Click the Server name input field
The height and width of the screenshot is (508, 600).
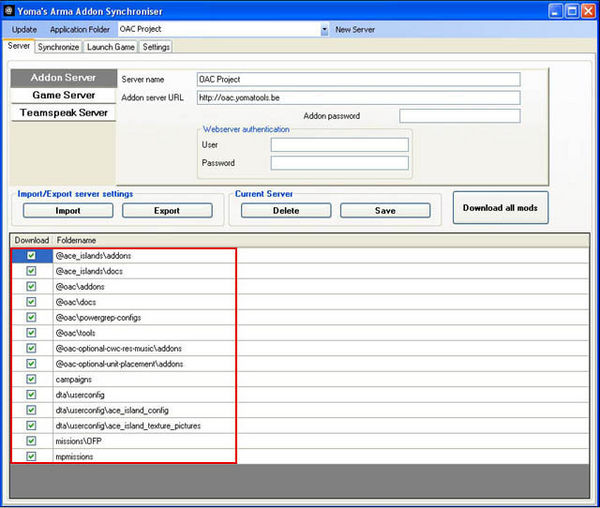coord(359,80)
